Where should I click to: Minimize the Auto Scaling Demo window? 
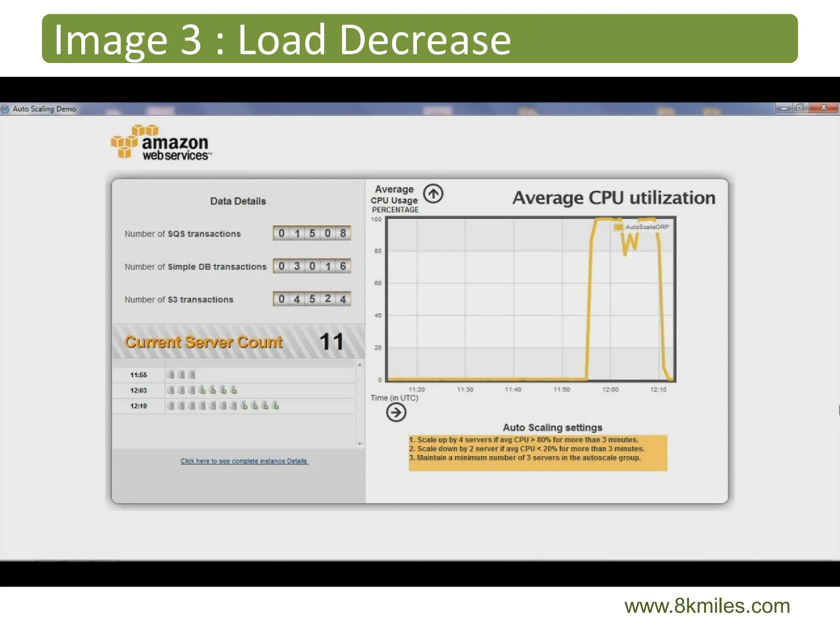[x=784, y=108]
